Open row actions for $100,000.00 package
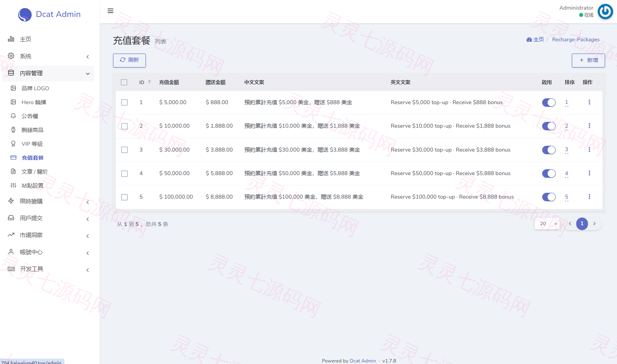The height and width of the screenshot is (364, 617). (x=589, y=197)
